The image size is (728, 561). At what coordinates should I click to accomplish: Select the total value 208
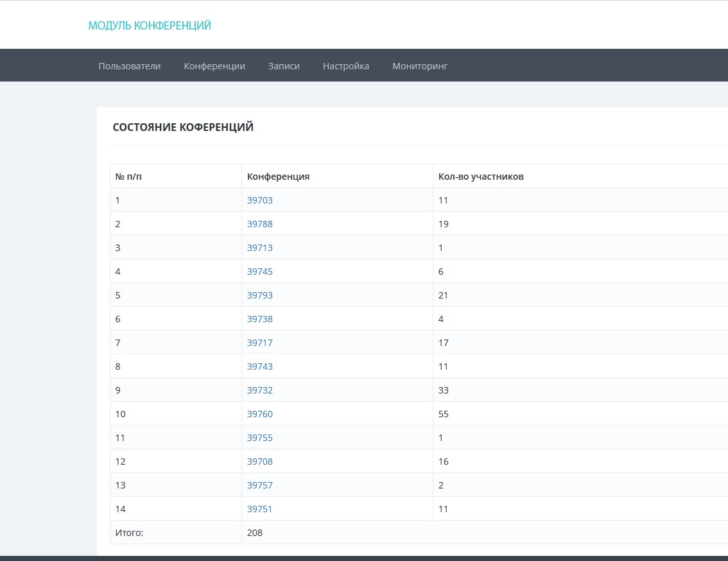[254, 533]
